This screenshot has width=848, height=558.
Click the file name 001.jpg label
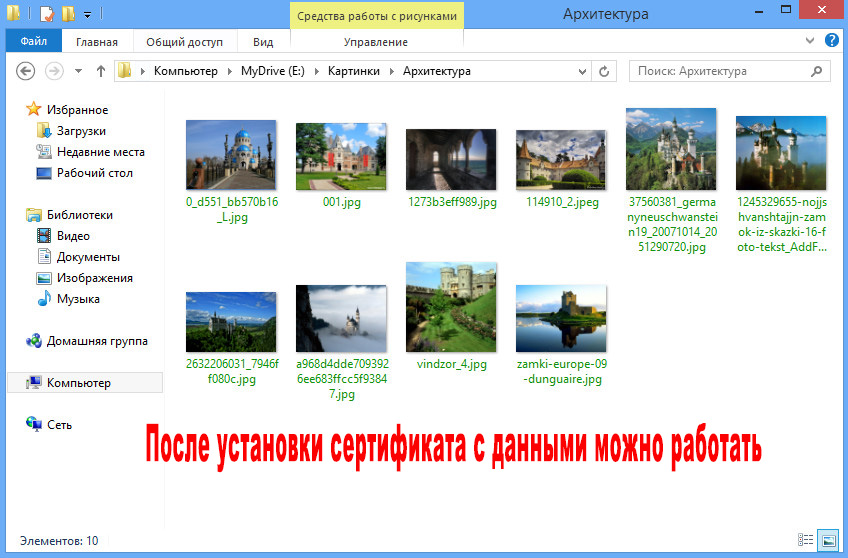[x=341, y=202]
